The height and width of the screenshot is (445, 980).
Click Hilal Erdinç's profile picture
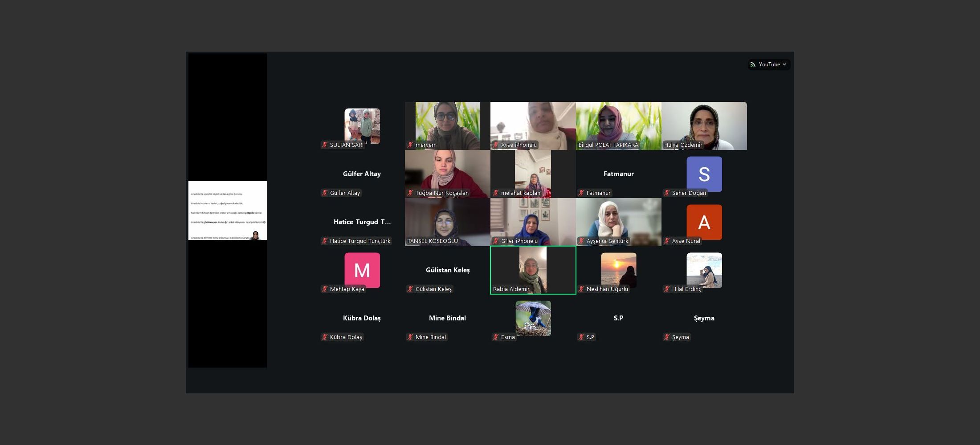(704, 270)
